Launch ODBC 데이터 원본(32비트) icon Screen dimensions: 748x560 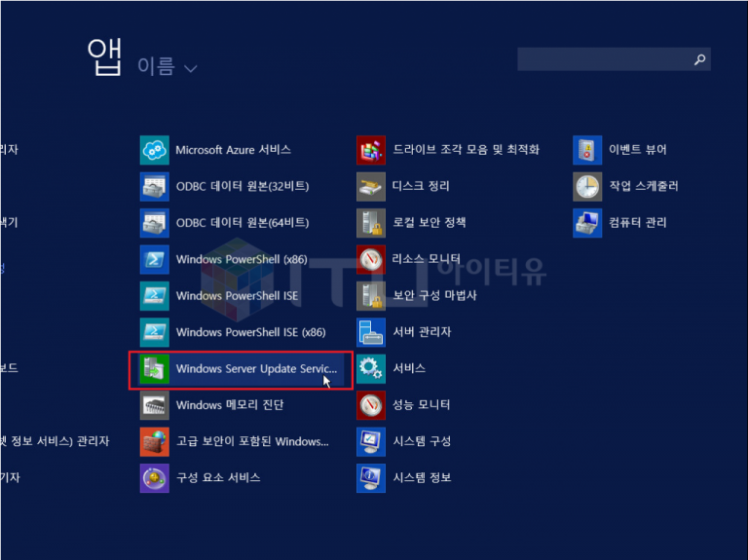155,186
